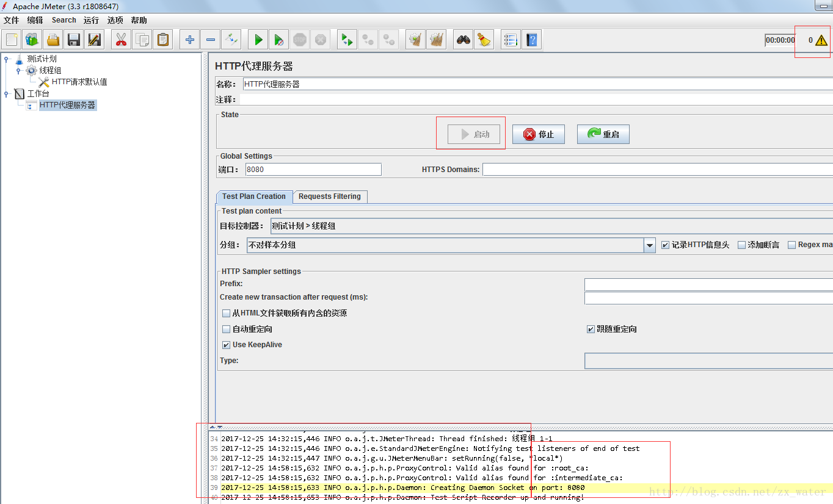Collapse the 工作台 tree node handle
833x504 pixels.
tap(7, 94)
